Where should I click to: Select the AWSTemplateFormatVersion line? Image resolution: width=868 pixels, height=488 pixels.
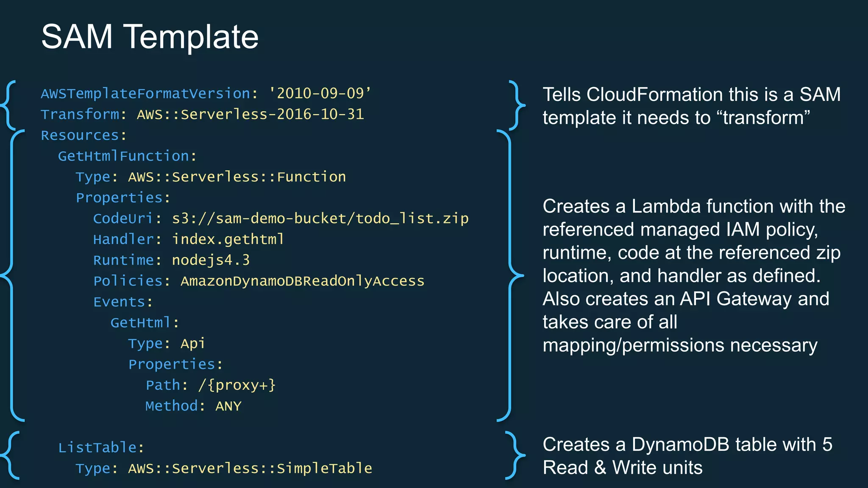pyautogui.click(x=206, y=93)
